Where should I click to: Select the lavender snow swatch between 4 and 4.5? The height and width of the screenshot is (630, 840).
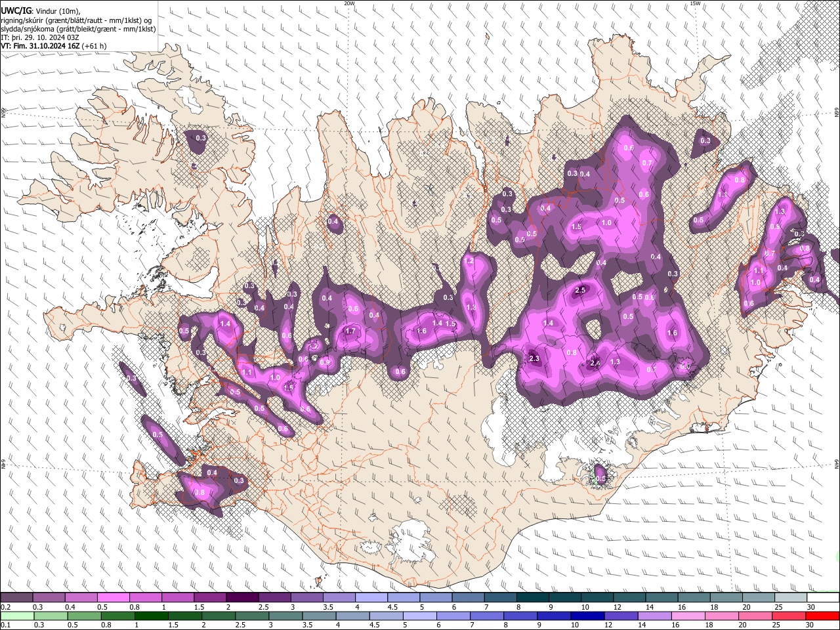click(371, 598)
